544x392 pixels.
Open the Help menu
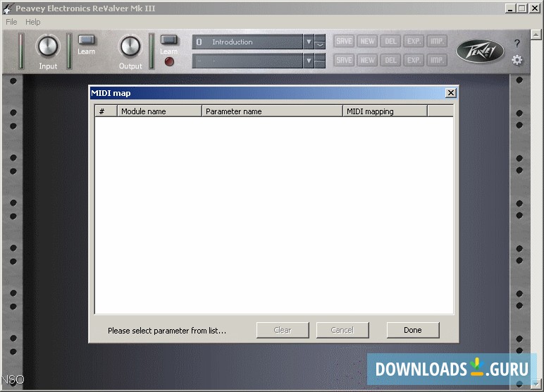[33, 22]
